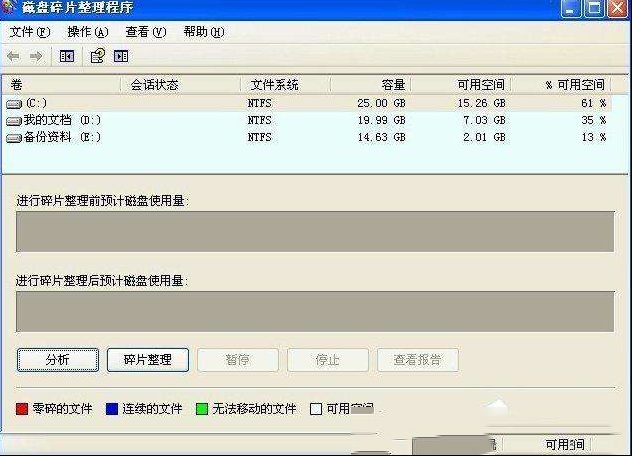This screenshot has width=632, height=456.
Task: Open the 帮助(H) menu
Action: pos(204,32)
